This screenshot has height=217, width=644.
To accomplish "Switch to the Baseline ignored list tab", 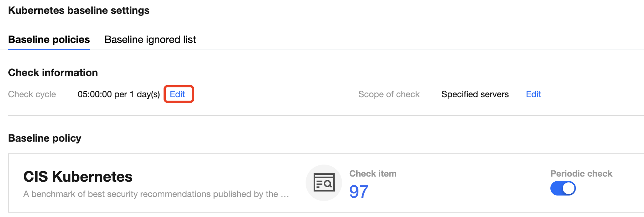I will tap(150, 39).
